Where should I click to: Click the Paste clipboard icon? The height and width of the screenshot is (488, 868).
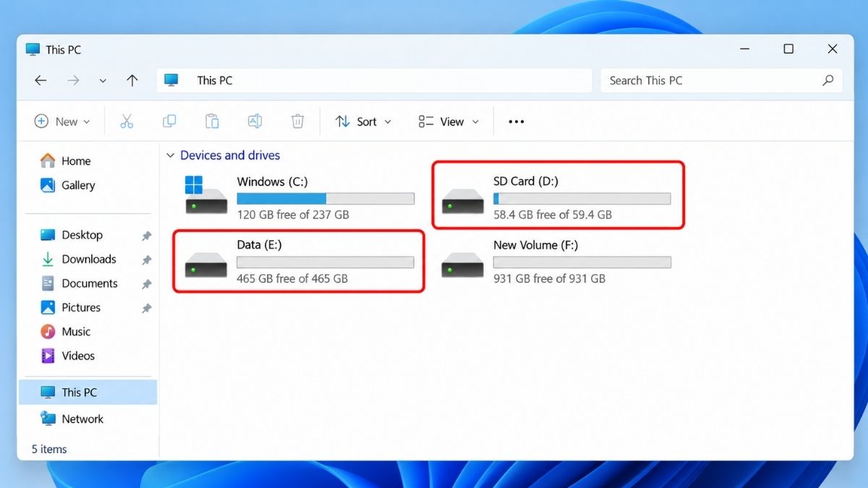pos(212,121)
